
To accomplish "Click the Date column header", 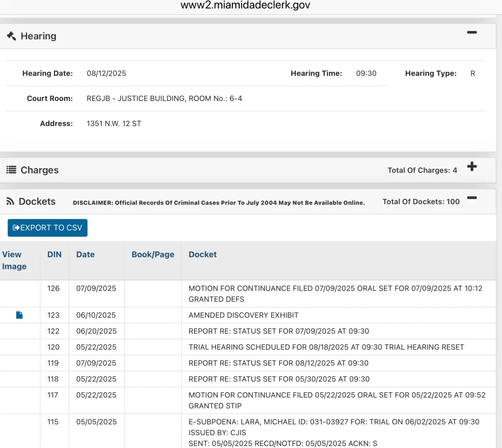I will 85,254.
